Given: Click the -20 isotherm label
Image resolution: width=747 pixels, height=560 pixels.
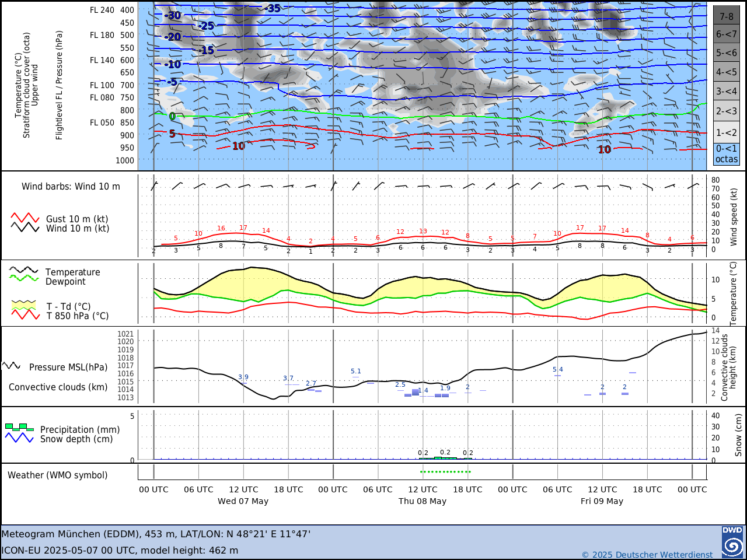Looking at the screenshot, I should click(172, 37).
